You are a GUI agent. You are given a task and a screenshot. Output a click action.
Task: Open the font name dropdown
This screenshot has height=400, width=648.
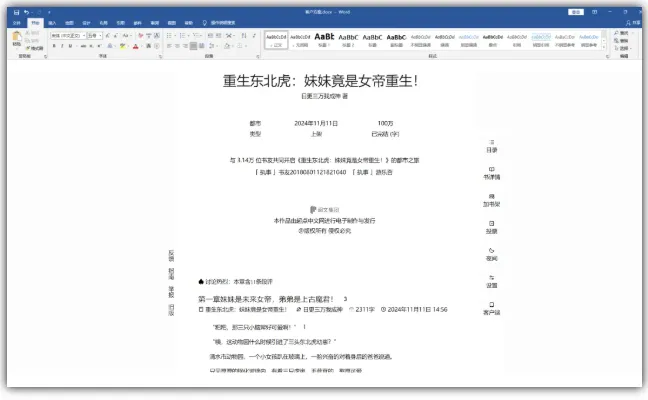(x=84, y=36)
